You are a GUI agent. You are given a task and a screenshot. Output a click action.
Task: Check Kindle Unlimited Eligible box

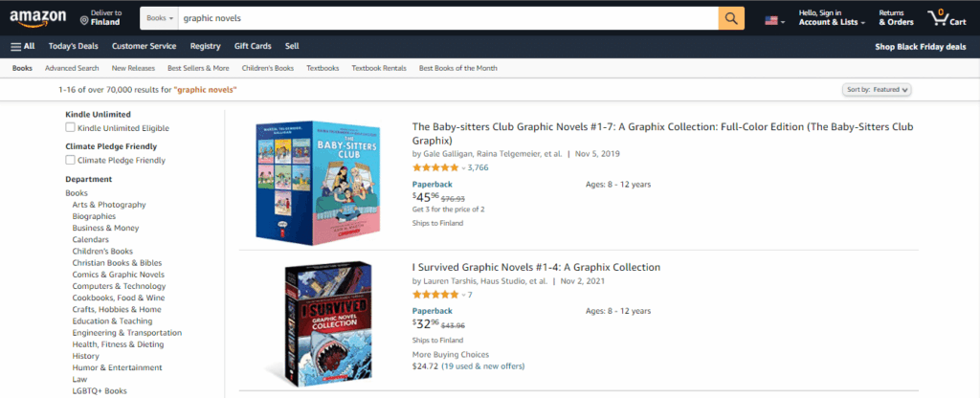[x=70, y=127]
